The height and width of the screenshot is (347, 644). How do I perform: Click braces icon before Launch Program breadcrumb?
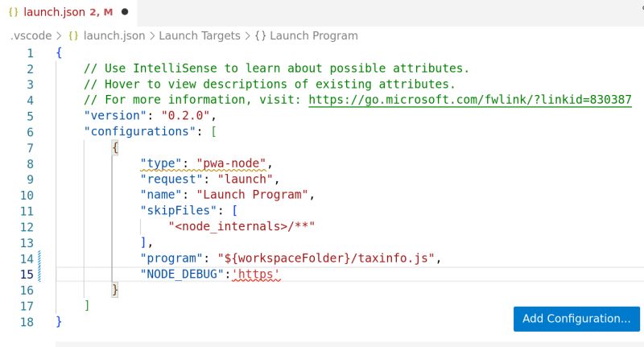tap(260, 35)
